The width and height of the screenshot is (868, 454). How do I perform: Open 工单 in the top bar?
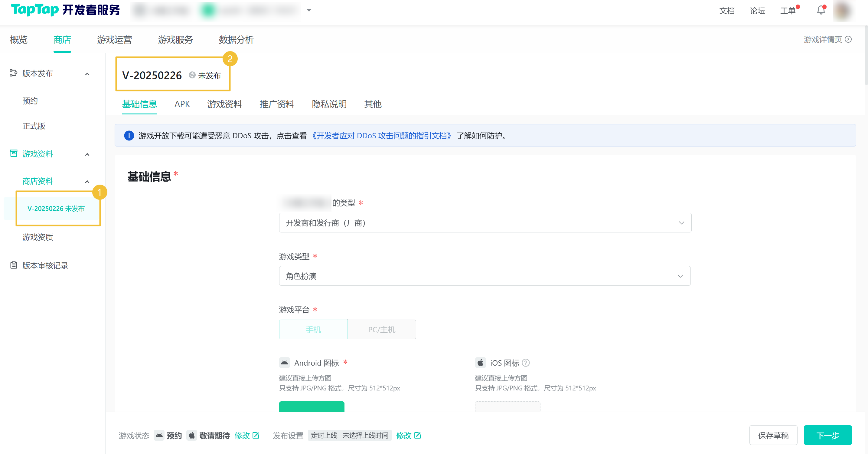point(788,11)
